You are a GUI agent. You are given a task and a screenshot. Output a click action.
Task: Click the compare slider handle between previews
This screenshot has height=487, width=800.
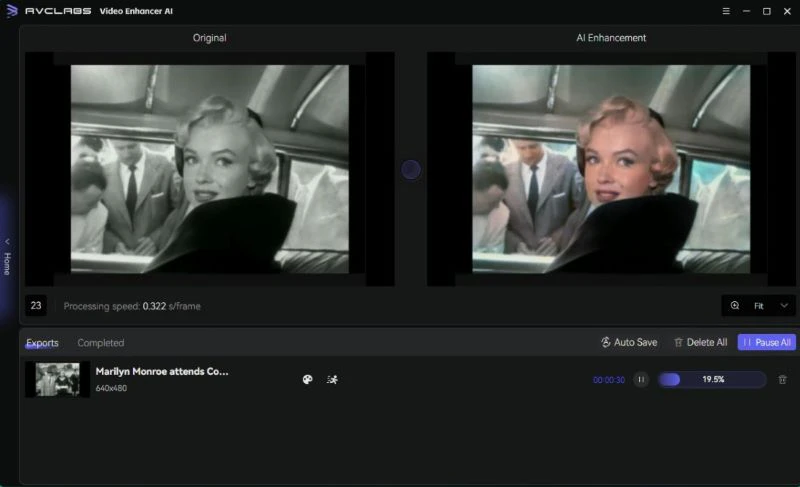click(411, 169)
